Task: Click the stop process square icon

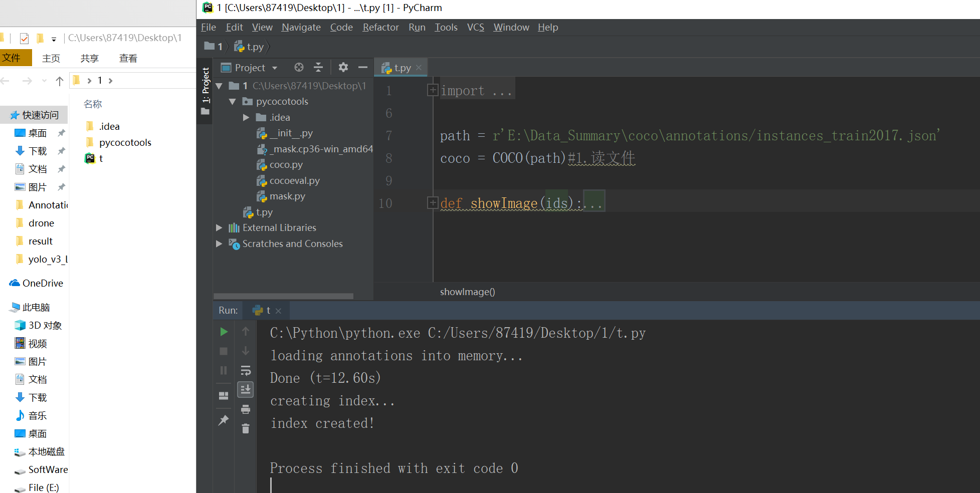Action: (x=224, y=351)
